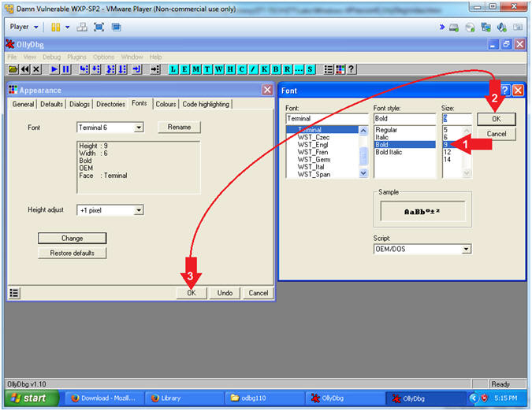Click the Trace into toolbar icon
Screen dimensions: 532x411
(x=110, y=69)
